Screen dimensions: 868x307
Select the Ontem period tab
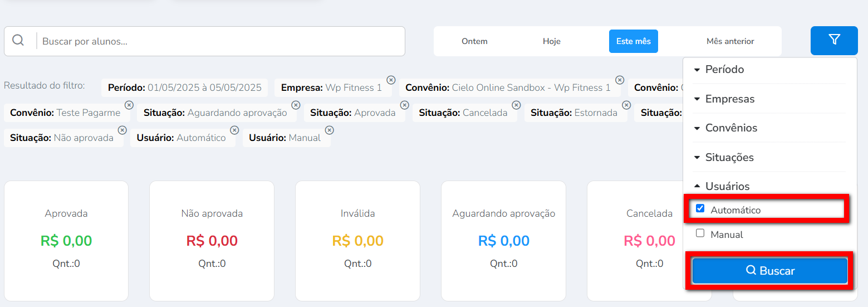tap(474, 41)
